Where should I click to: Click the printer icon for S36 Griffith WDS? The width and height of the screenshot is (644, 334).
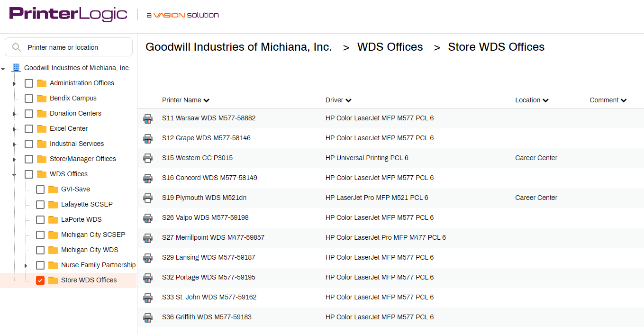pyautogui.click(x=148, y=317)
